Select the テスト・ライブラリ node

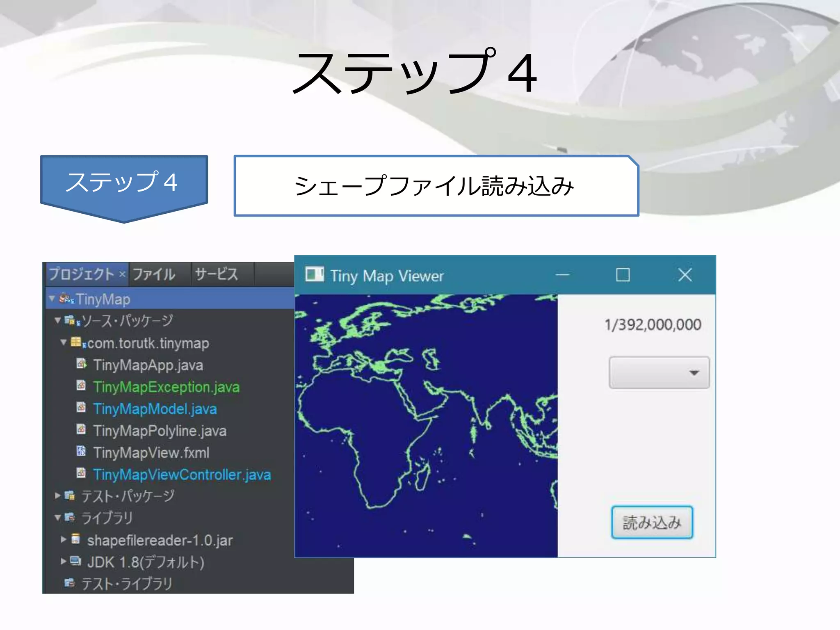coord(127,583)
